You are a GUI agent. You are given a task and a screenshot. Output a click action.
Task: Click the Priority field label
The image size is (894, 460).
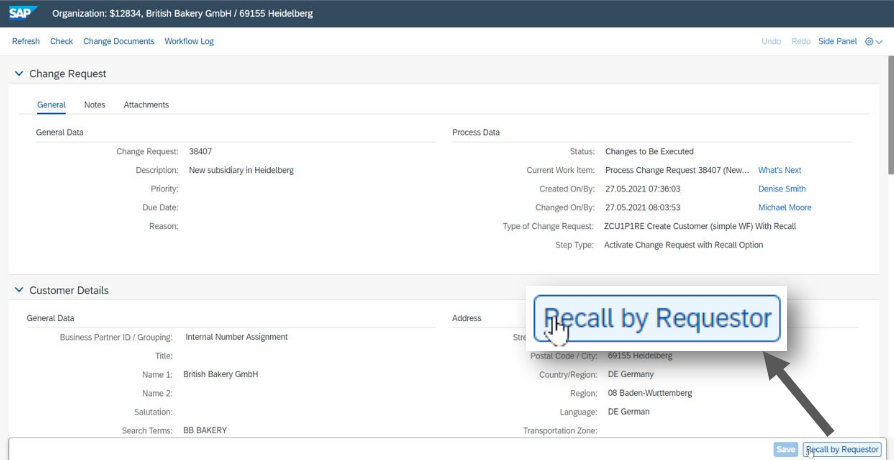164,189
